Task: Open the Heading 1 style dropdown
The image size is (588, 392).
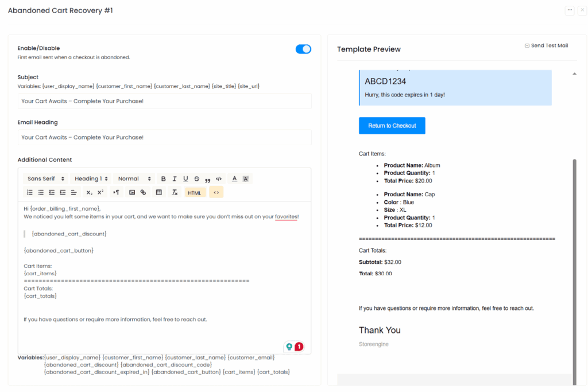Action: [90, 178]
